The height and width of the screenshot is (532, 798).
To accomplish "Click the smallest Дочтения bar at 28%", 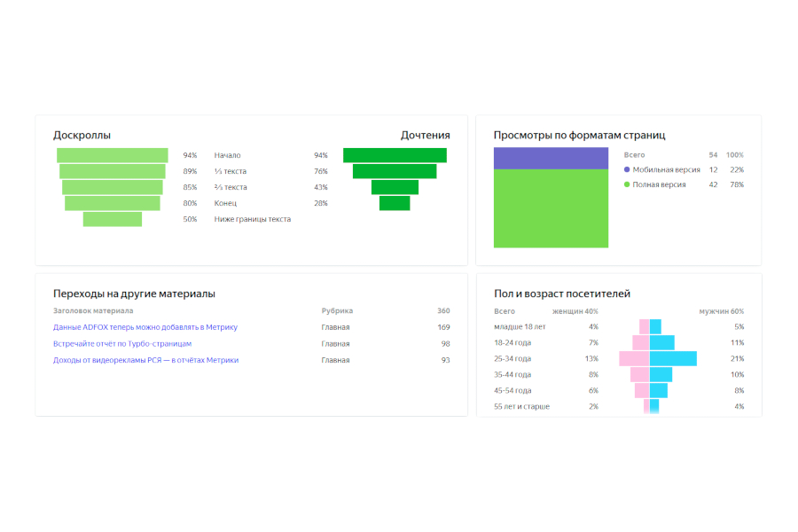I will 395,203.
